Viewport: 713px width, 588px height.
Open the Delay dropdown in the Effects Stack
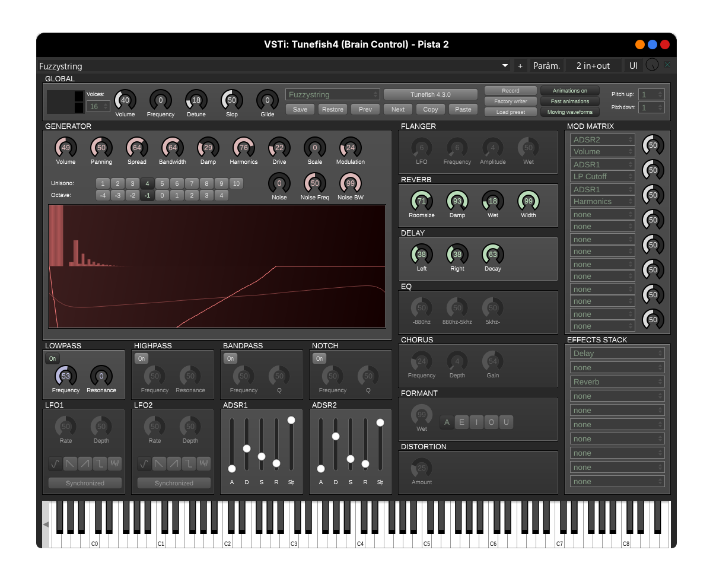617,354
